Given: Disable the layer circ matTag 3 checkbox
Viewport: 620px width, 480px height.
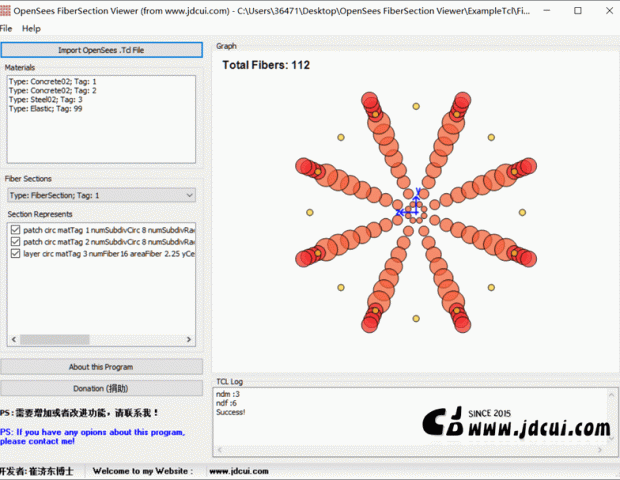Looking at the screenshot, I should [15, 253].
